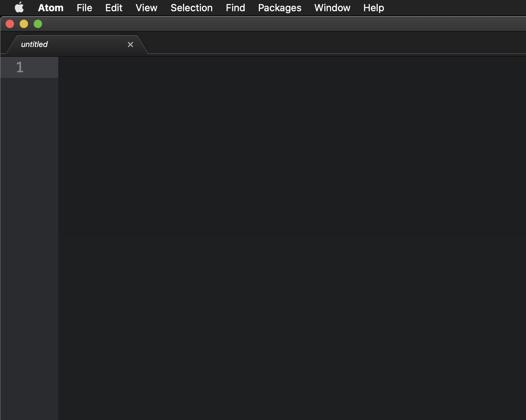Open the File menu
526x420 pixels.
84,8
